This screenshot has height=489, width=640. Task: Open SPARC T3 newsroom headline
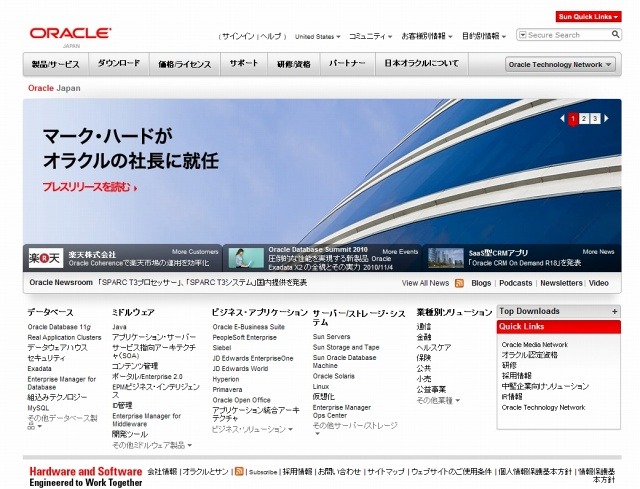pyautogui.click(x=202, y=282)
